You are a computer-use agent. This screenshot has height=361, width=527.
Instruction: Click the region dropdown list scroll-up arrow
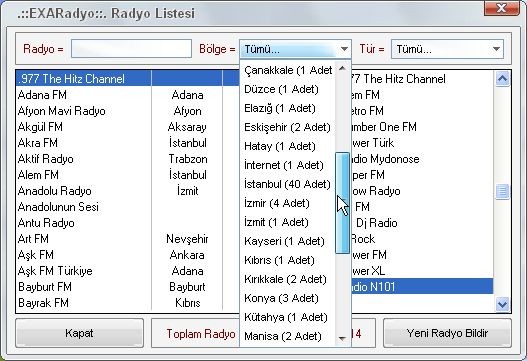(342, 69)
